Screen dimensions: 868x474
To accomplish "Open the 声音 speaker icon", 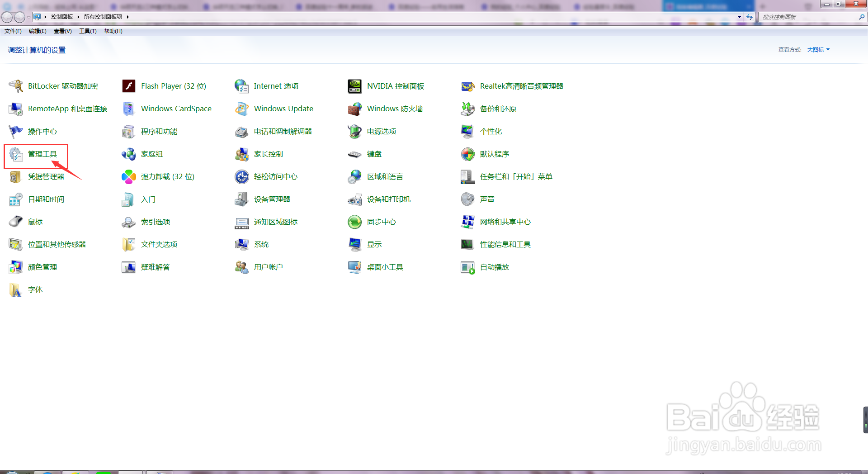I will click(468, 199).
